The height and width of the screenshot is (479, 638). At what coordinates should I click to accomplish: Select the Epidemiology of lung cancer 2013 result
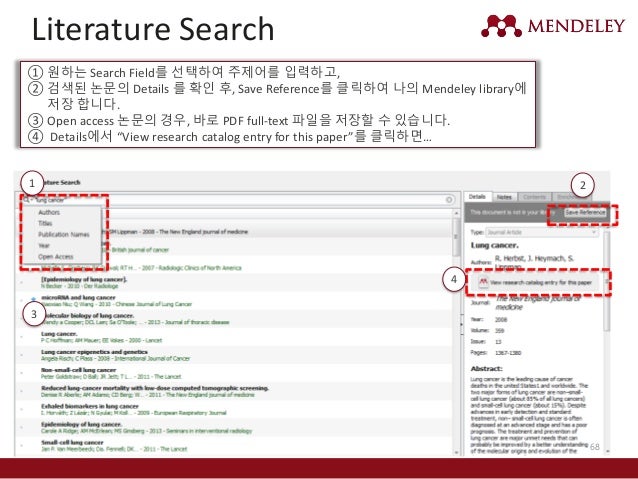[x=236, y=427]
